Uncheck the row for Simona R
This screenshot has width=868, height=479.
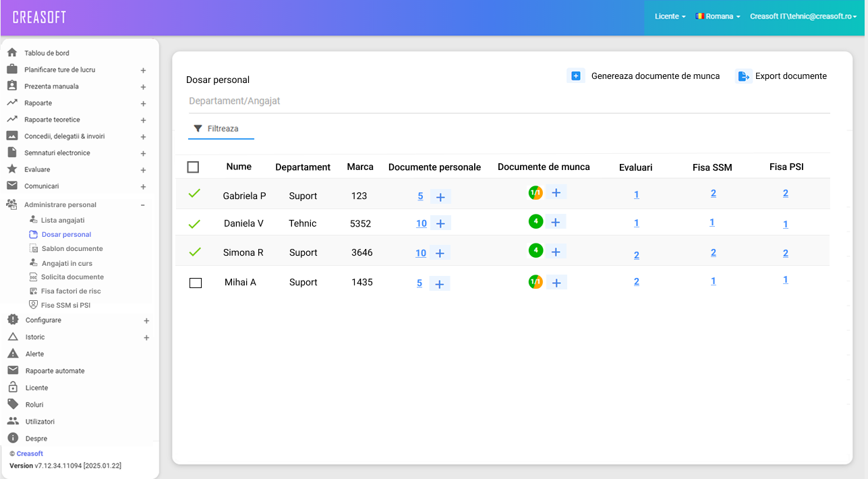194,252
